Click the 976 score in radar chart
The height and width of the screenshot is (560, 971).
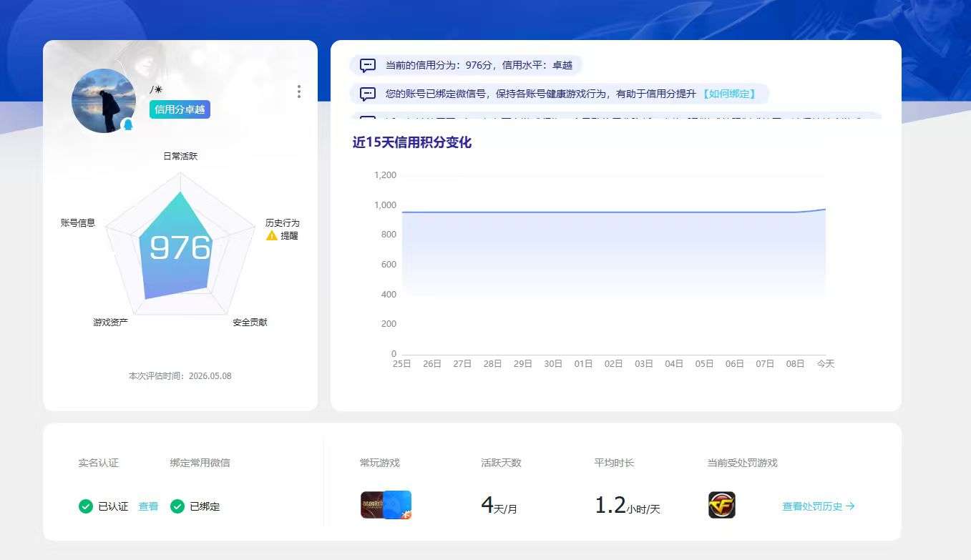pos(180,248)
